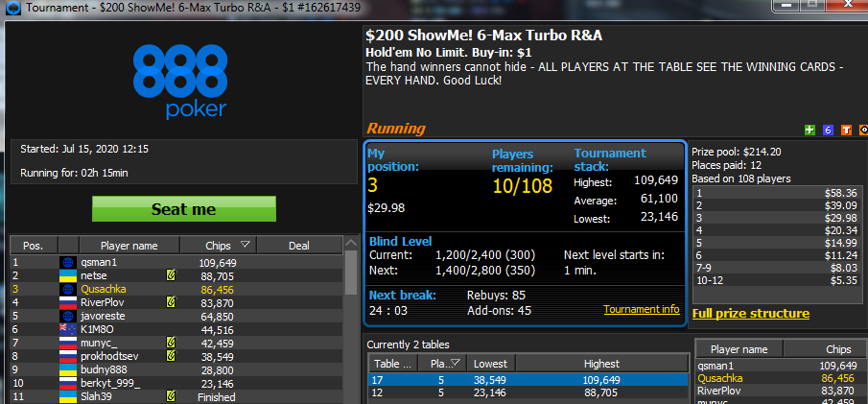Select table 12 row
868x404 pixels.
[x=528, y=392]
